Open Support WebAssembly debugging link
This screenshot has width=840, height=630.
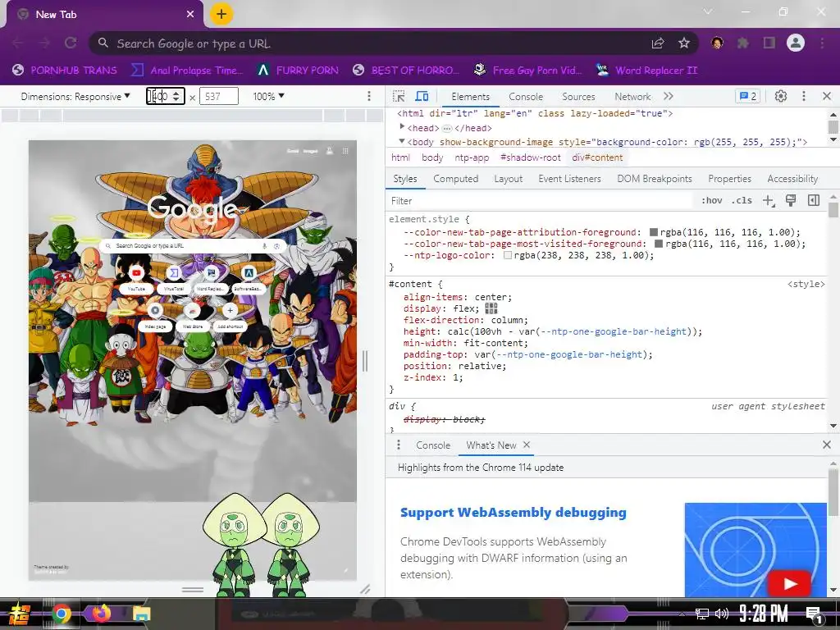coord(514,513)
